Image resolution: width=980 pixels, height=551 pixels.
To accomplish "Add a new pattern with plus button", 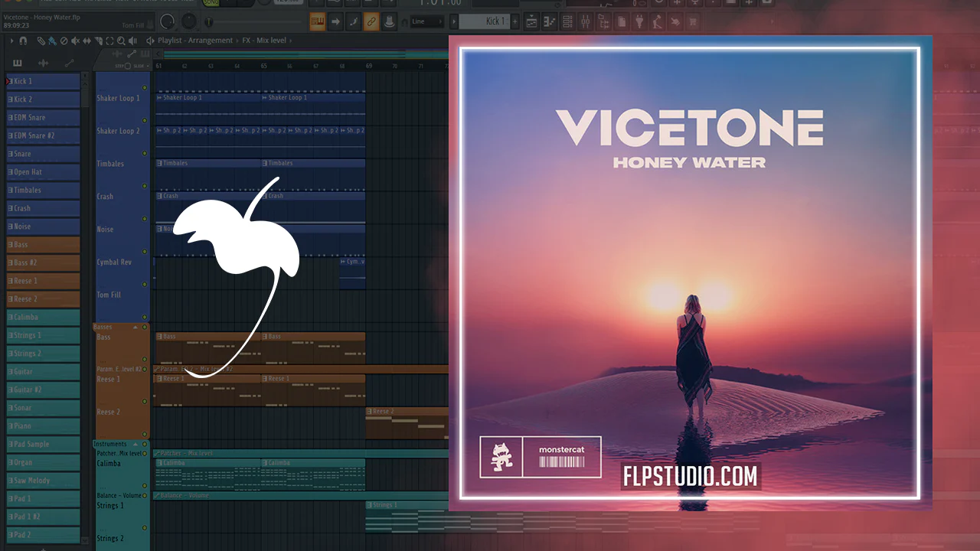I will (x=515, y=21).
